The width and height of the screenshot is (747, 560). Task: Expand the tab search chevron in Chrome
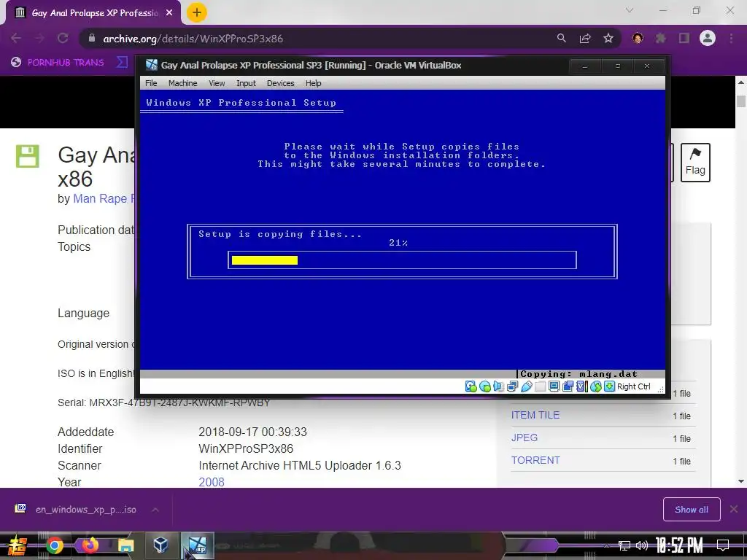[630, 10]
